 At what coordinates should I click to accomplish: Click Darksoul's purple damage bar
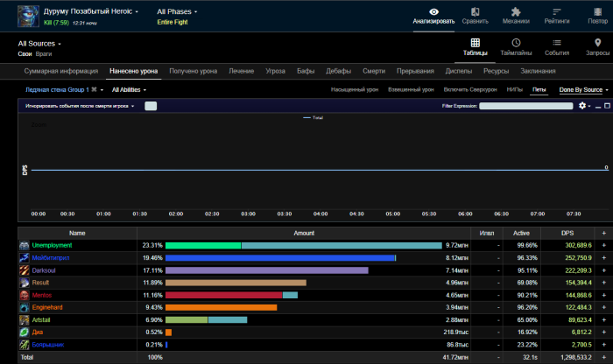266,270
